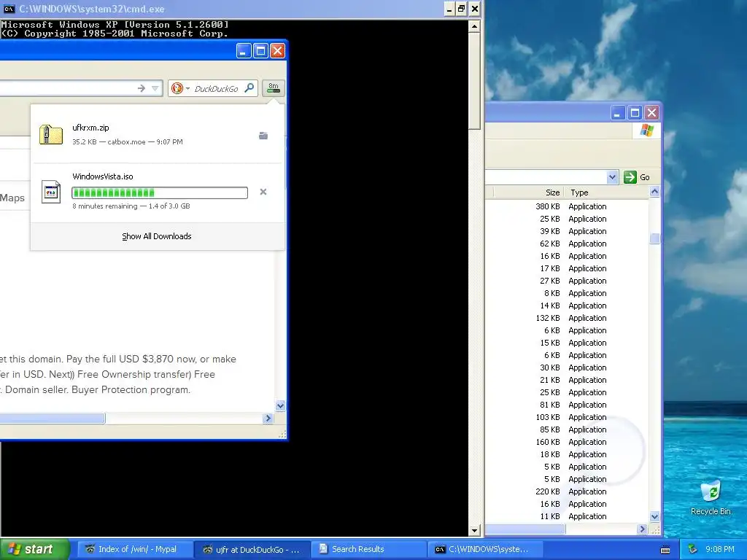Select the row with size 39 KB
Screen dimensions: 747x560
click(567, 231)
